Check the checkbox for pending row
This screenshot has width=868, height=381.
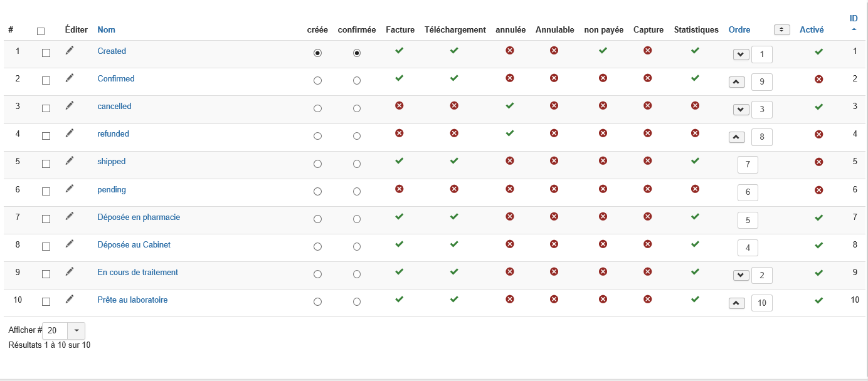[46, 191]
